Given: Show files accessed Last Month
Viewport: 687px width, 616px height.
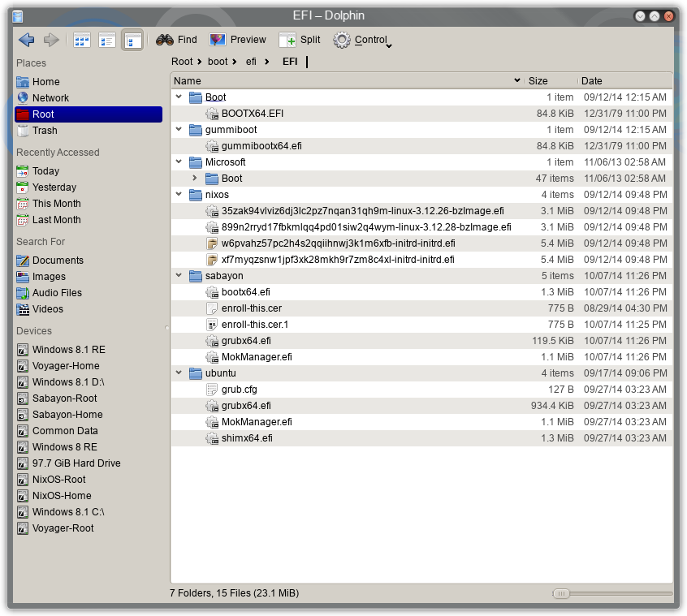Looking at the screenshot, I should [x=89, y=220].
